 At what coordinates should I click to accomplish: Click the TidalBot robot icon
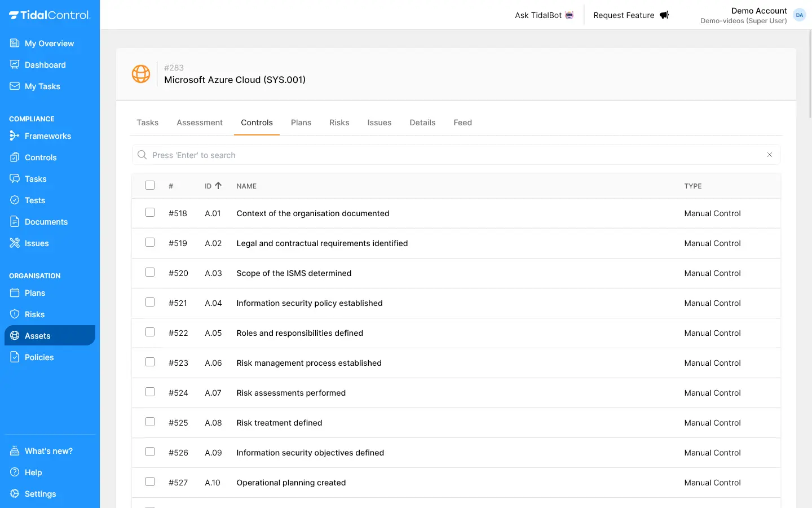[570, 15]
